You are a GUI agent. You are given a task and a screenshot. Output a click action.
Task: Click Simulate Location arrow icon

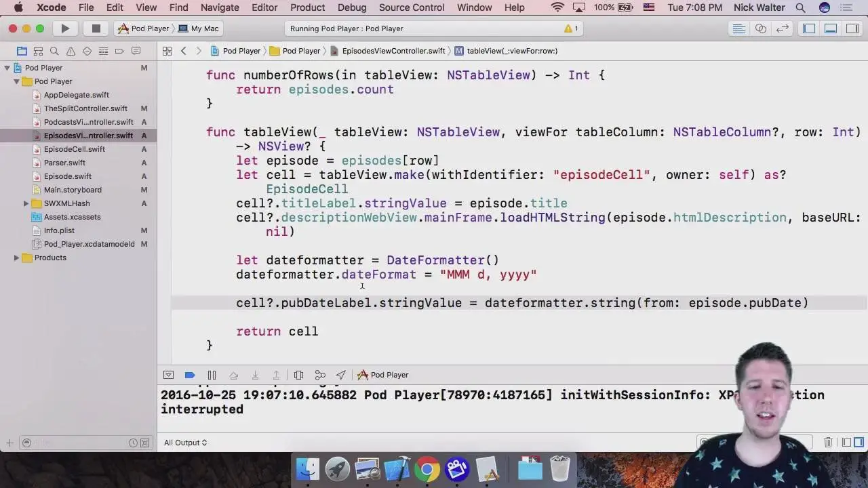coord(340,375)
